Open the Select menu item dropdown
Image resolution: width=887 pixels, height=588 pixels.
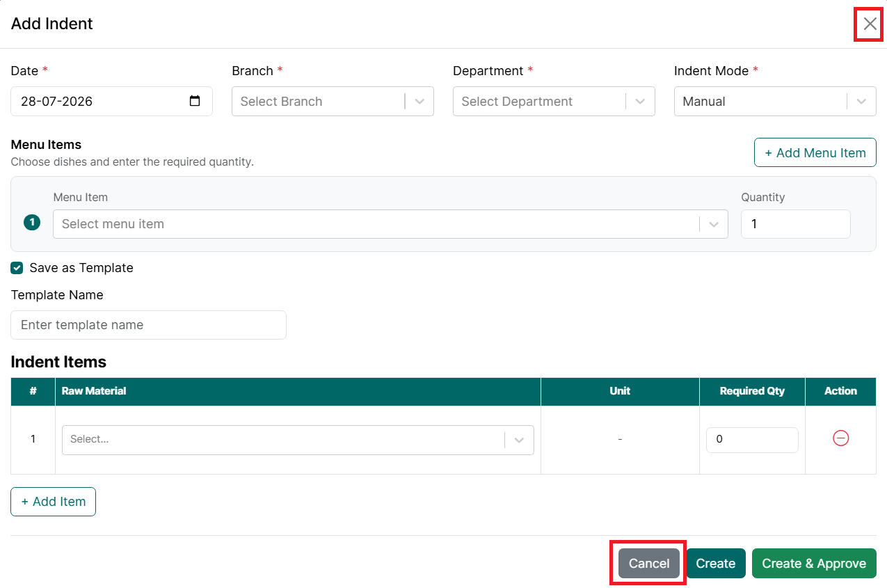[x=390, y=224]
